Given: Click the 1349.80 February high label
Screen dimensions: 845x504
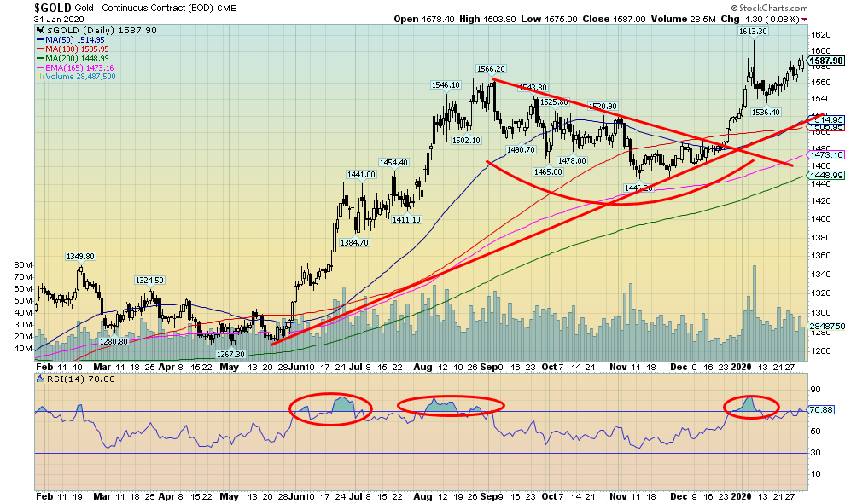Looking at the screenshot, I should point(81,256).
